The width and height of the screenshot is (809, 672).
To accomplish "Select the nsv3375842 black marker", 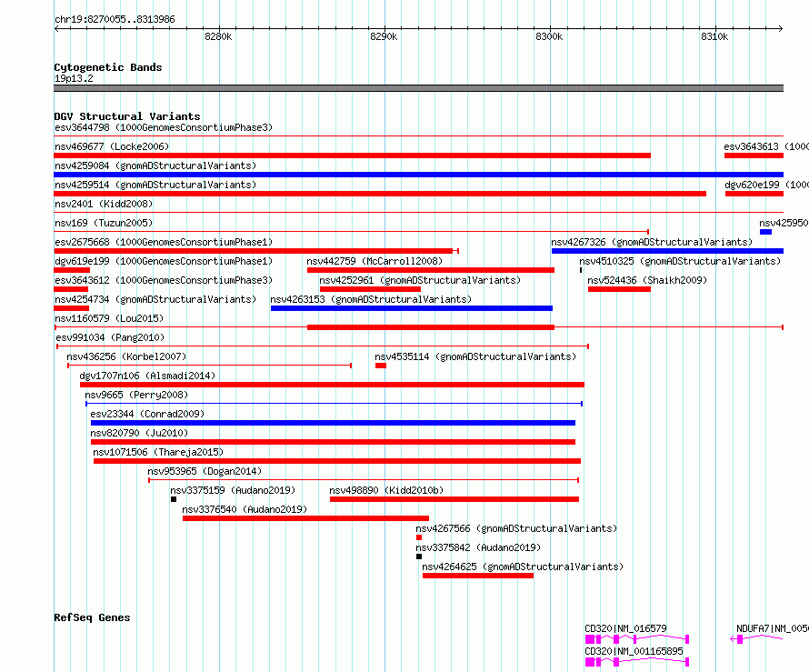I will [x=419, y=557].
